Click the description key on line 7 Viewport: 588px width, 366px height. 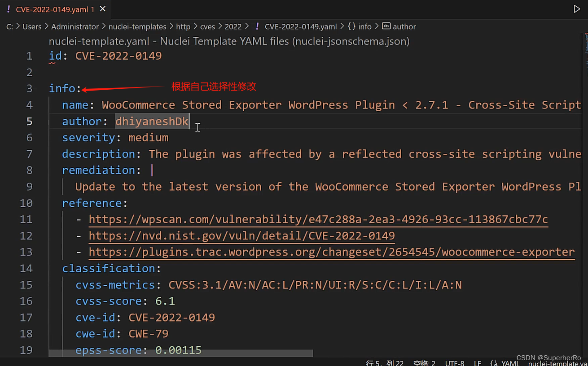pyautogui.click(x=99, y=154)
